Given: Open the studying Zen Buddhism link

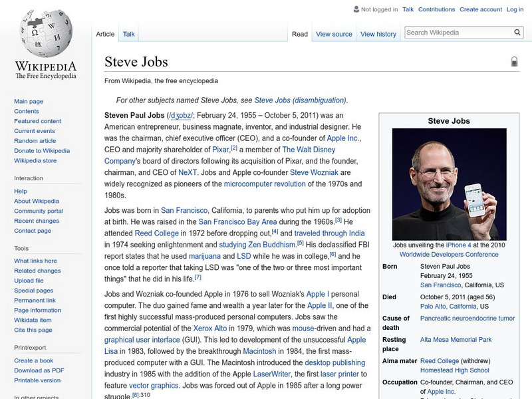Looking at the screenshot, I should tap(257, 245).
